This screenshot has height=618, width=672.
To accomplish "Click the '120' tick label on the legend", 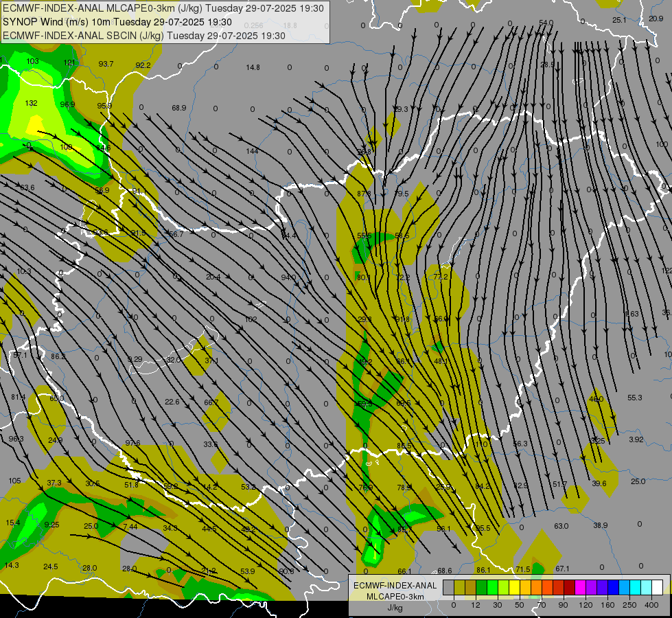I will 586,605.
